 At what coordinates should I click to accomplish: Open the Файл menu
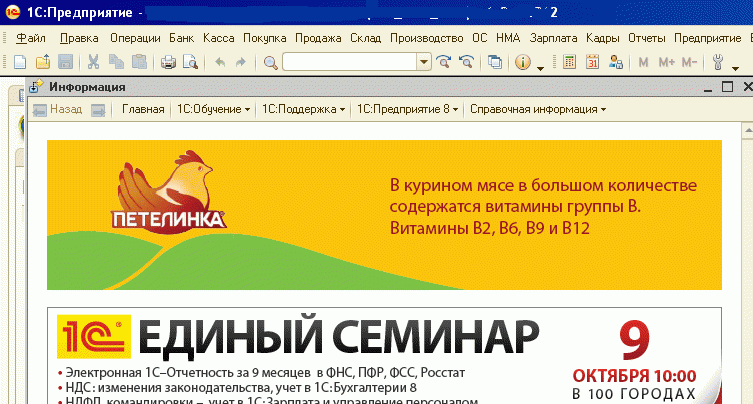(x=31, y=38)
